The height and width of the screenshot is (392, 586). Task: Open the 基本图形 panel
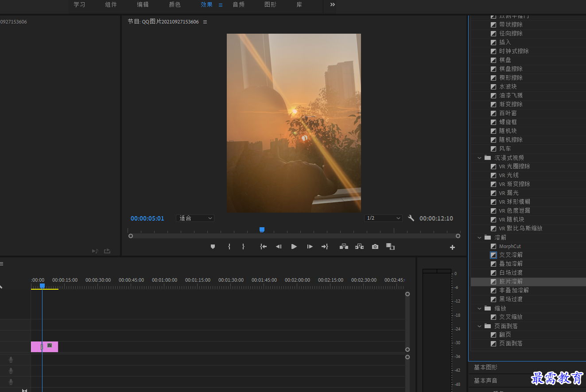pos(486,367)
